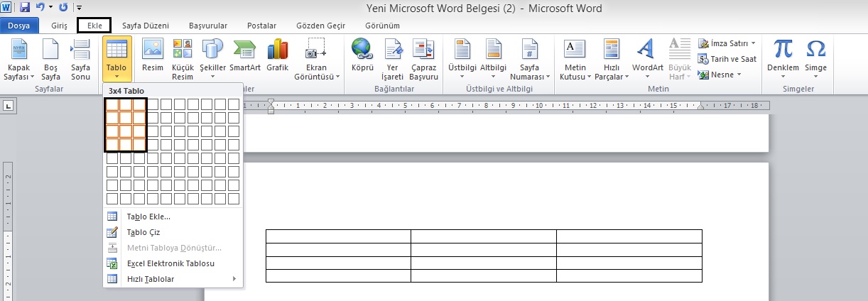Click the Tablo button icon

click(116, 50)
